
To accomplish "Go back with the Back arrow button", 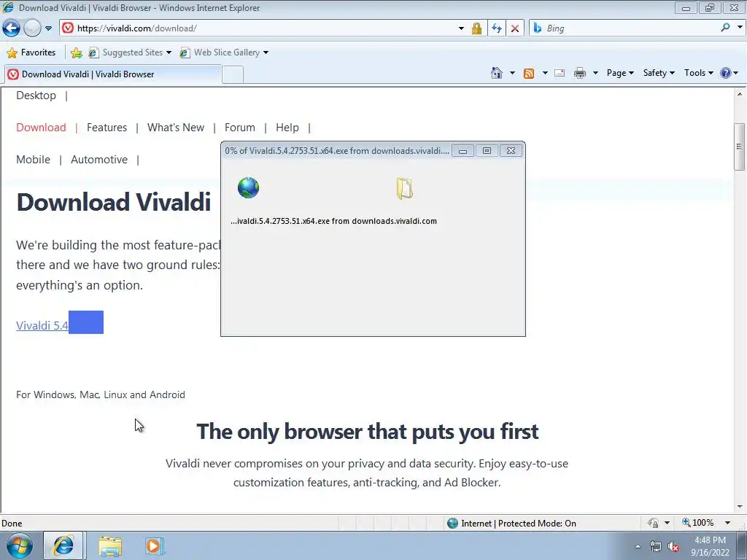I will click(x=11, y=28).
